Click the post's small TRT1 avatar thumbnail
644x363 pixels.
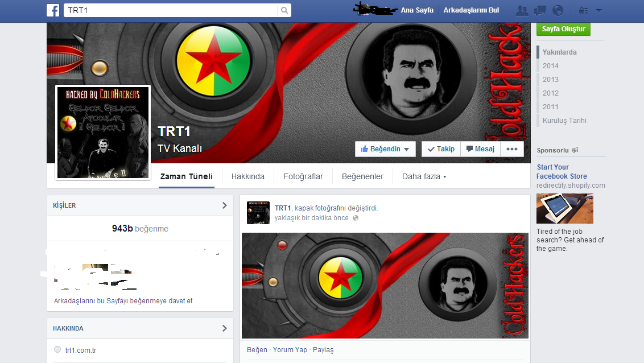(258, 213)
